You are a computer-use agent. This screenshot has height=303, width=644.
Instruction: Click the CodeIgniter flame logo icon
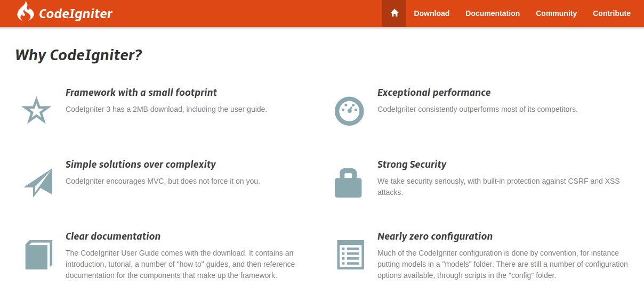(25, 12)
